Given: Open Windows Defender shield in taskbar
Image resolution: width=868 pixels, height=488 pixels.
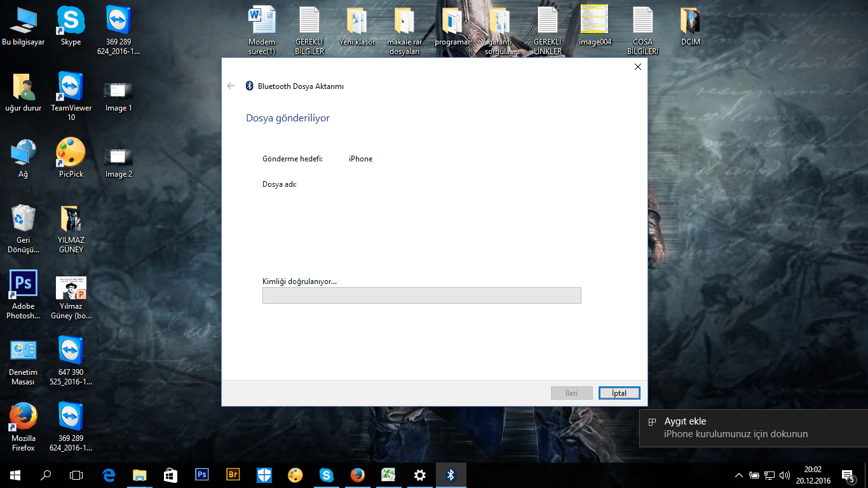Looking at the screenshot, I should click(264, 475).
